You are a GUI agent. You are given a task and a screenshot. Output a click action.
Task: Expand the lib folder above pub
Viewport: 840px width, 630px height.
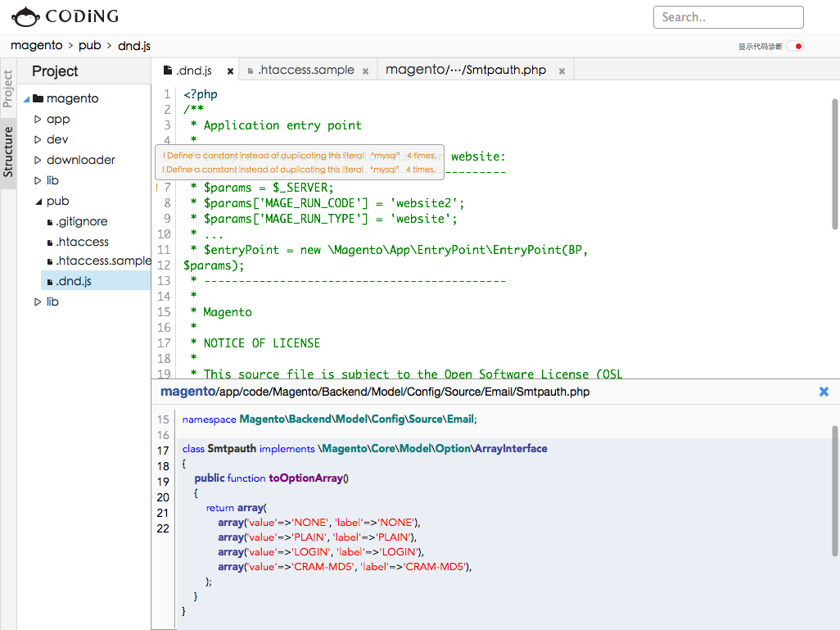click(x=38, y=180)
